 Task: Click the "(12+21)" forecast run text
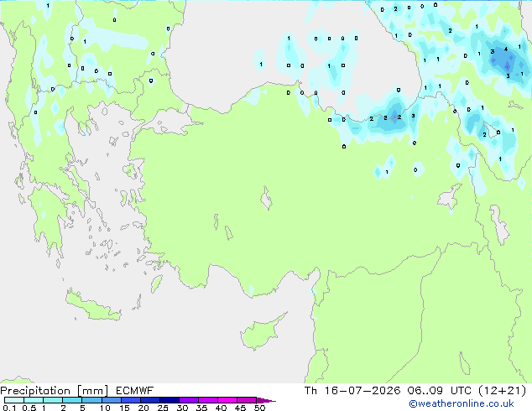pos(502,391)
